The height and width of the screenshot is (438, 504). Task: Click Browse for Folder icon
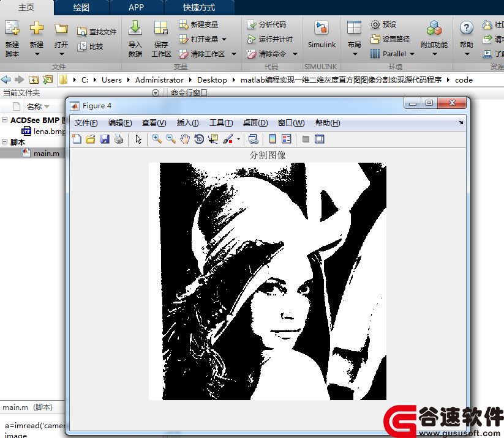click(48, 80)
